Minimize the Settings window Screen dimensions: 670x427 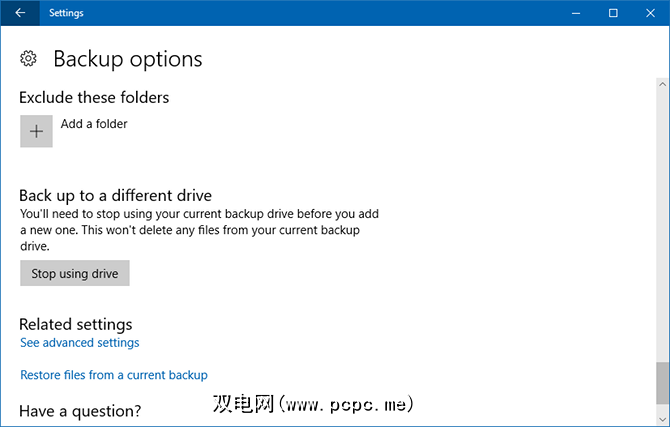click(x=575, y=13)
